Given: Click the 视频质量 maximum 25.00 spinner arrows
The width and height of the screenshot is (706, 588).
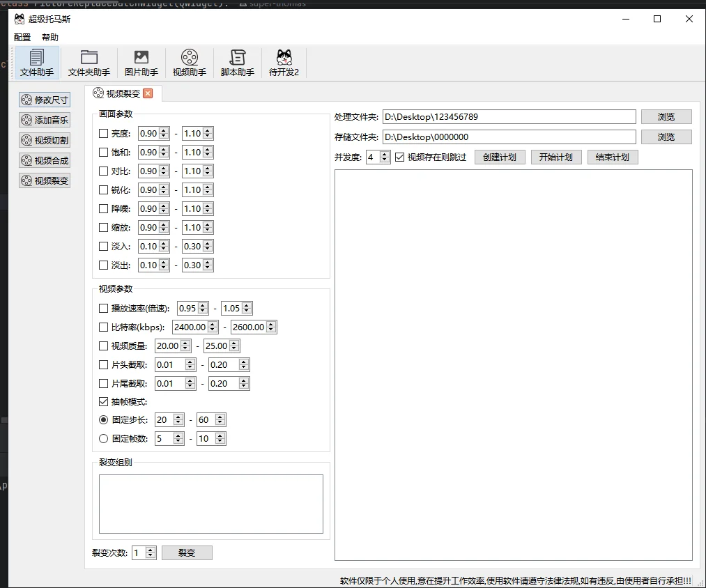Looking at the screenshot, I should pos(233,346).
